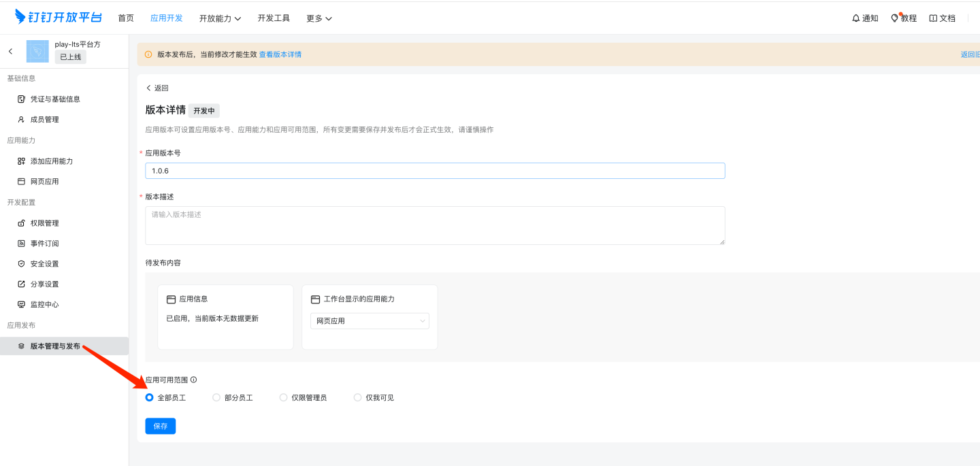
Task: Choose the 仅限管理员 radio option
Action: pos(284,397)
